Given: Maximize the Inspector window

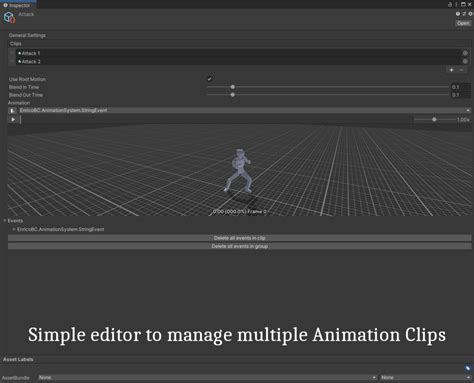Looking at the screenshot, I should 463,4.
